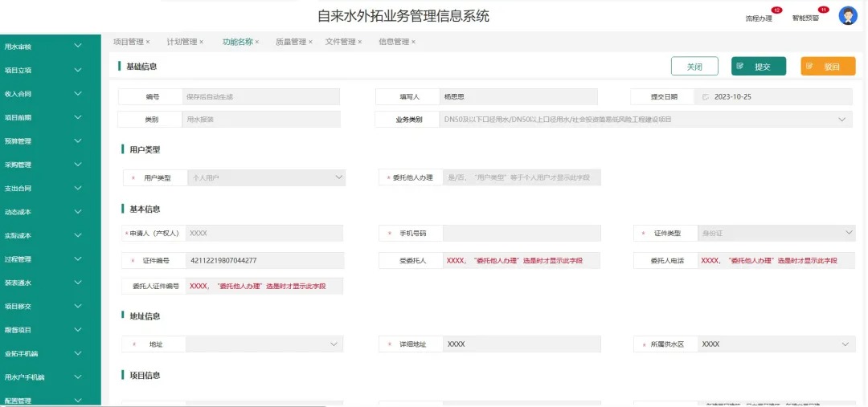Image resolution: width=868 pixels, height=407 pixels.
Task: Open the user avatar menu
Action: pyautogui.click(x=848, y=16)
